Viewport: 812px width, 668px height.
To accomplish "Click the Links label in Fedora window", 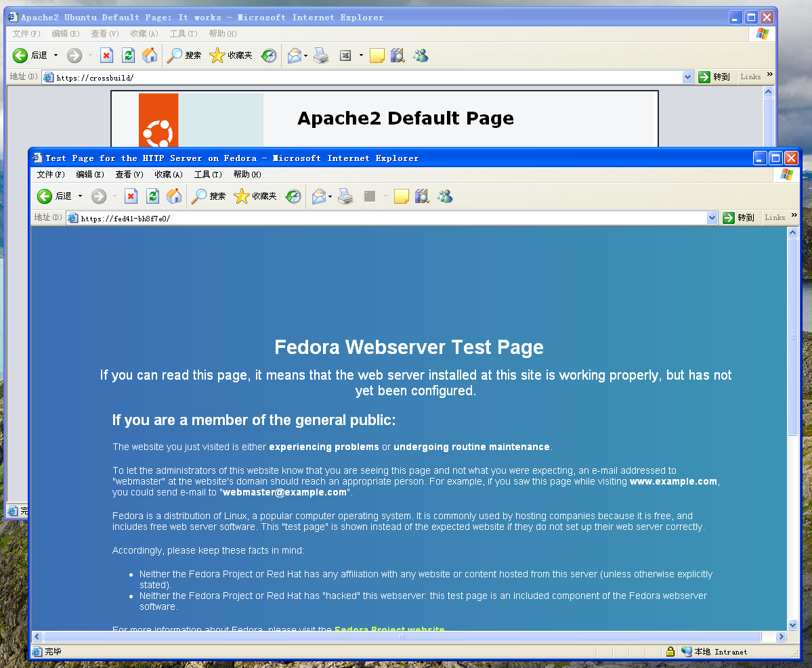I will 775,218.
